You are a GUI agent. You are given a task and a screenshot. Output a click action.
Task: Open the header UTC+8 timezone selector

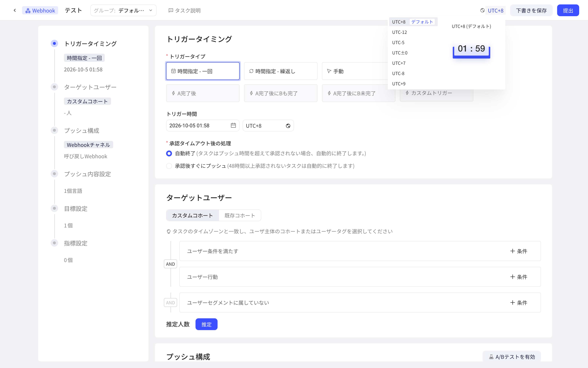point(495,10)
